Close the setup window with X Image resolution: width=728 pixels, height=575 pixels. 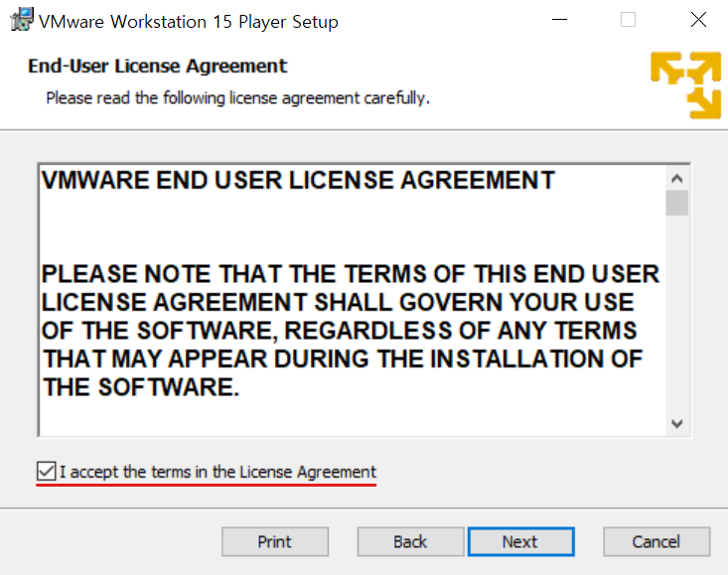pos(698,20)
